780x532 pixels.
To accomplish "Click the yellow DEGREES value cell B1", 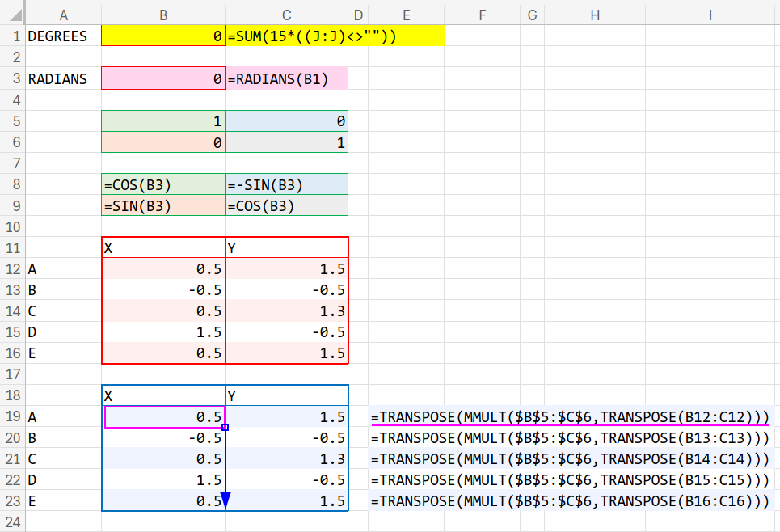I will 163,36.
